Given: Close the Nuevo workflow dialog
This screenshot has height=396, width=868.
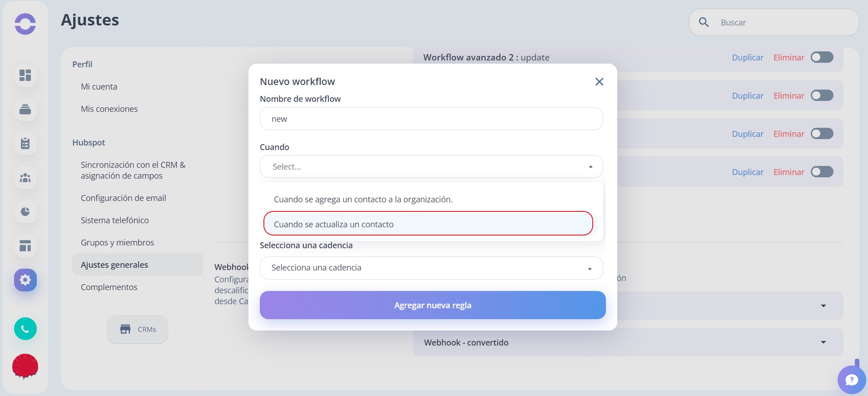Looking at the screenshot, I should (600, 82).
